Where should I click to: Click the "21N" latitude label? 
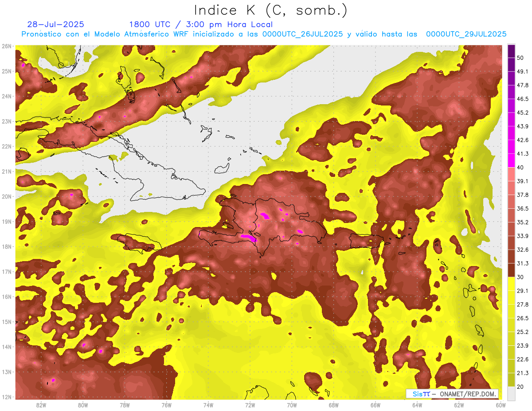coord(7,172)
